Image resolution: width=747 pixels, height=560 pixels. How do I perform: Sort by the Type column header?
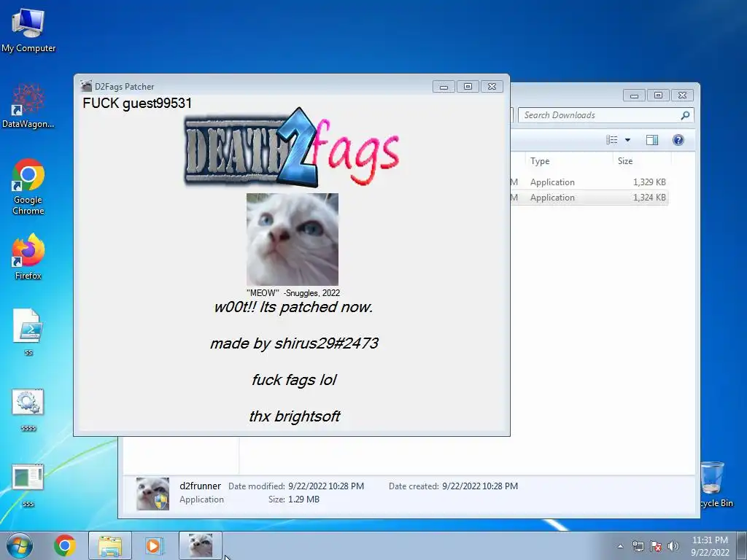click(568, 161)
